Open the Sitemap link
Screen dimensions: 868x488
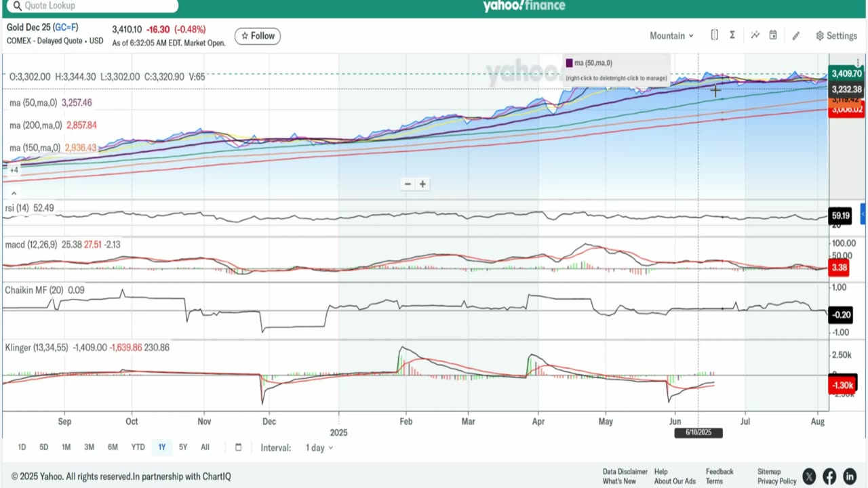point(770,472)
